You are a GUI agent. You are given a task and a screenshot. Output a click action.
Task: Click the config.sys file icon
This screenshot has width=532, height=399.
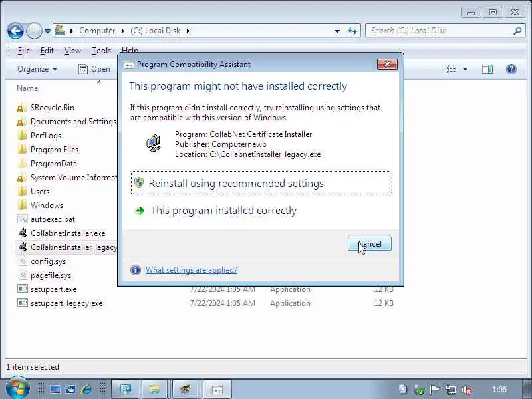(x=23, y=261)
